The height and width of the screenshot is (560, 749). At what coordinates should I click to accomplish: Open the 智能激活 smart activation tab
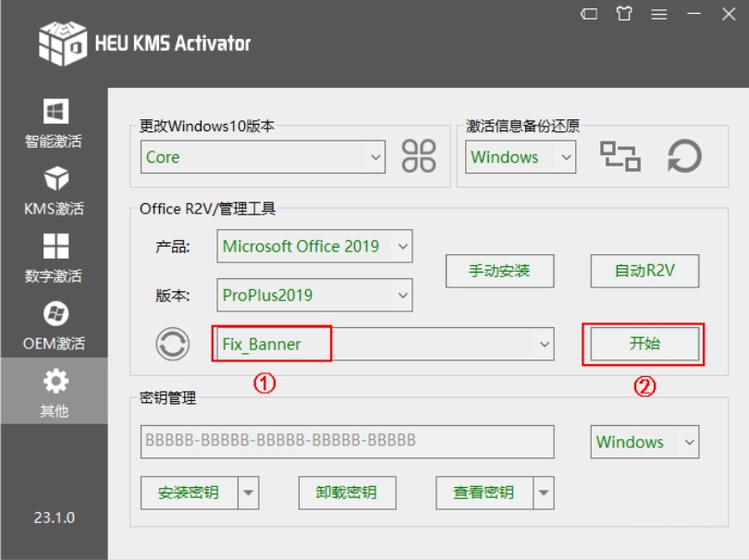point(54,123)
